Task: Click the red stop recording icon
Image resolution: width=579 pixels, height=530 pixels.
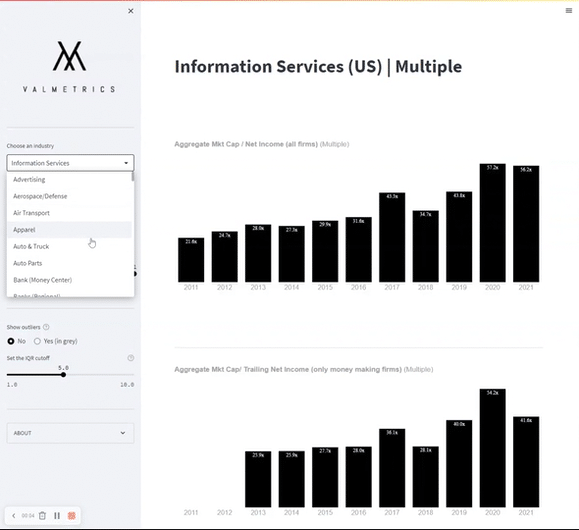Action: point(72,516)
